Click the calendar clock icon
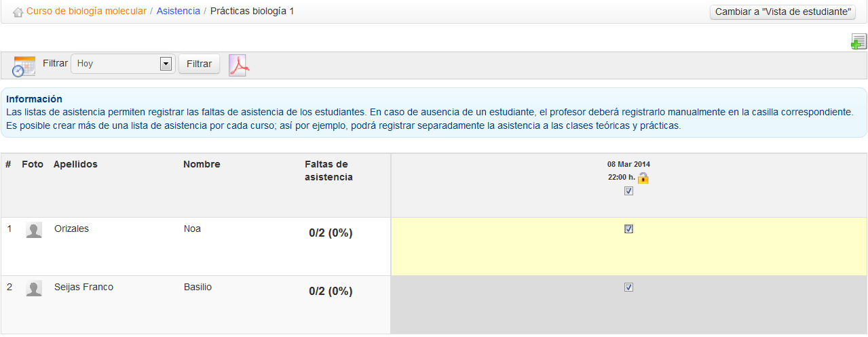Image resolution: width=868 pixels, height=337 pixels. click(24, 65)
